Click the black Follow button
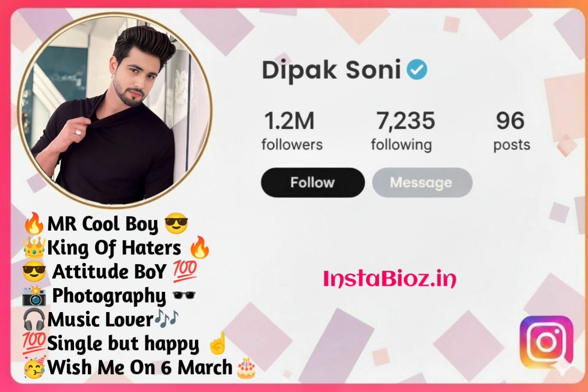Screen dimensions: 588x392 click(x=313, y=182)
